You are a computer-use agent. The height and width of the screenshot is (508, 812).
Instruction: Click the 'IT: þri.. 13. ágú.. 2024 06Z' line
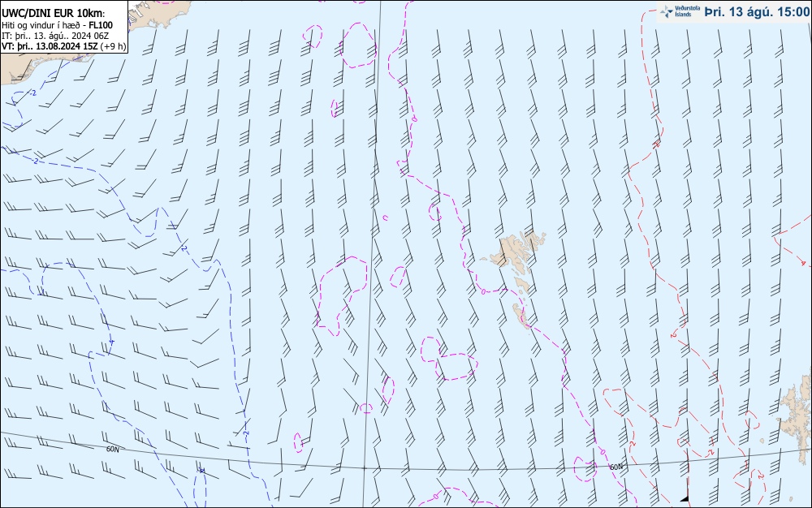55,36
